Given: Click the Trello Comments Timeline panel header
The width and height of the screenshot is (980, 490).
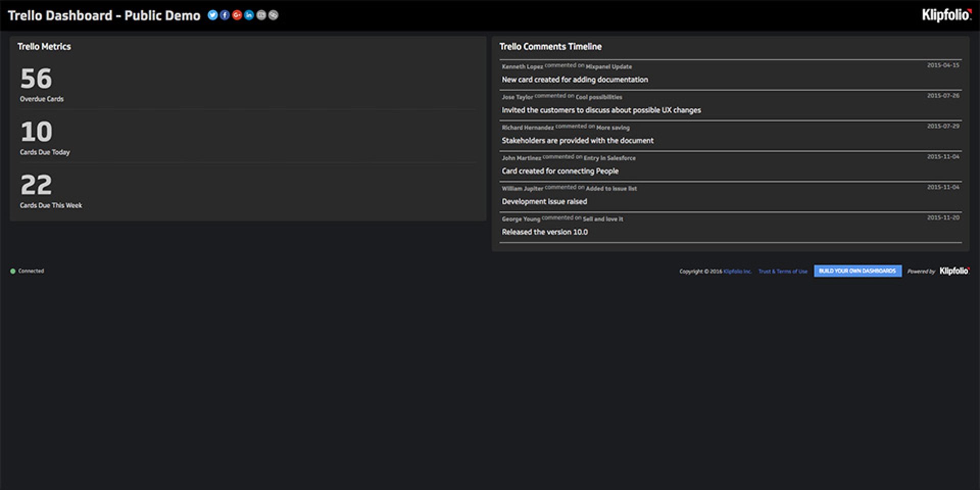Looking at the screenshot, I should point(551,46).
